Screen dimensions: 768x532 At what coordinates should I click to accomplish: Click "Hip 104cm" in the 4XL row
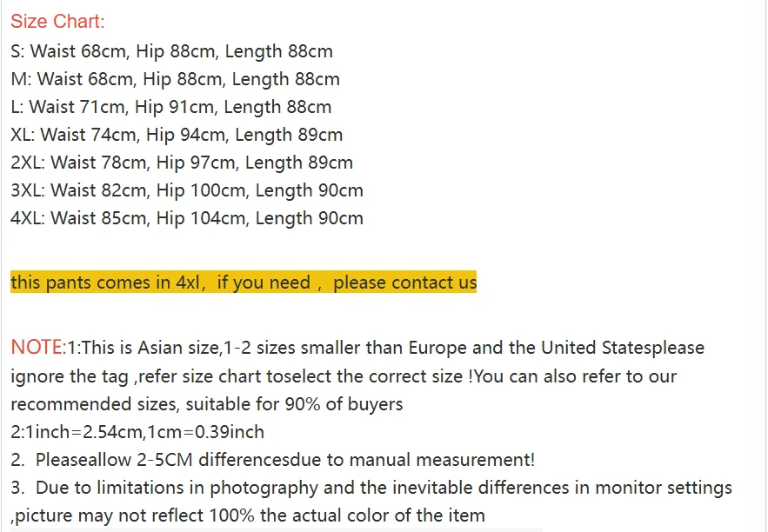click(201, 218)
